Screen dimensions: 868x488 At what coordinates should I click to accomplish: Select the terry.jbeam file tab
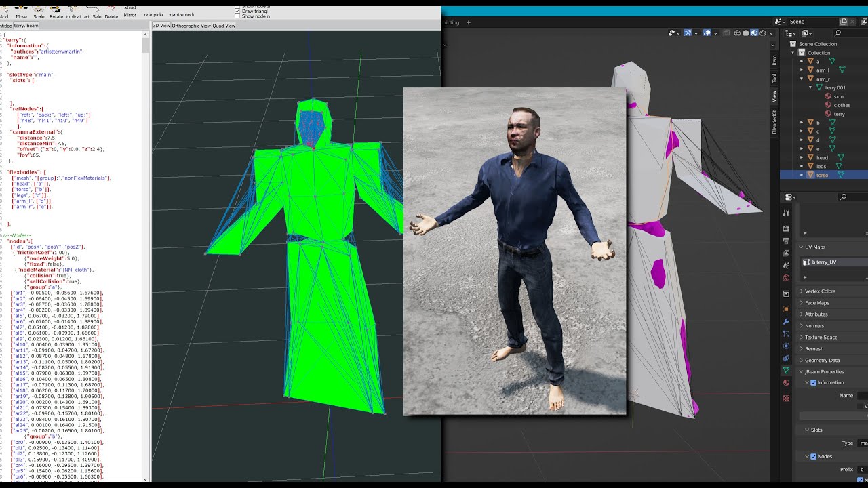click(x=26, y=26)
